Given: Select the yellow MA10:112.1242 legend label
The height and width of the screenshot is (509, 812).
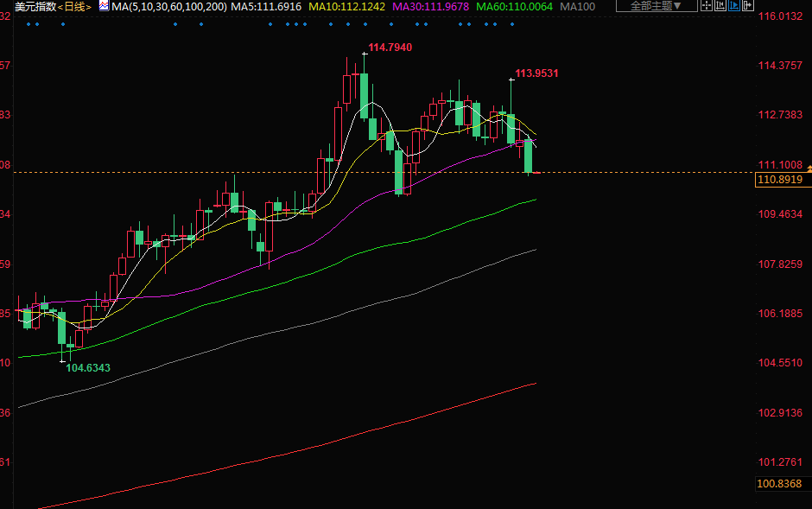Looking at the screenshot, I should click(348, 6).
